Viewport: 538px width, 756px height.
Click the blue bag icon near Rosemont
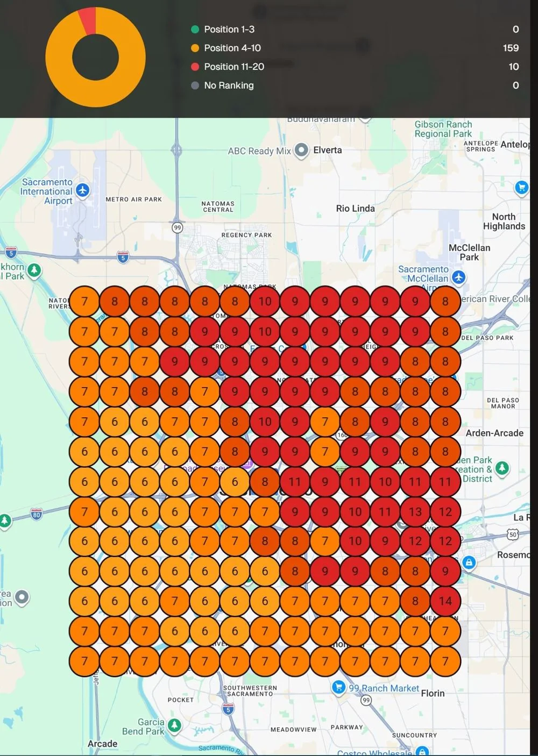point(469,563)
